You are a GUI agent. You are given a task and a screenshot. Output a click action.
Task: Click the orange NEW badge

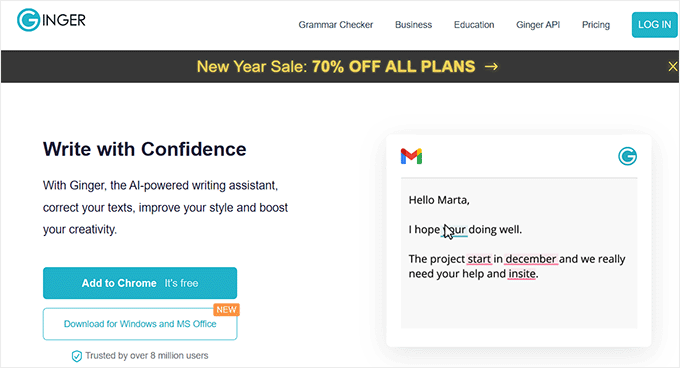[226, 309]
